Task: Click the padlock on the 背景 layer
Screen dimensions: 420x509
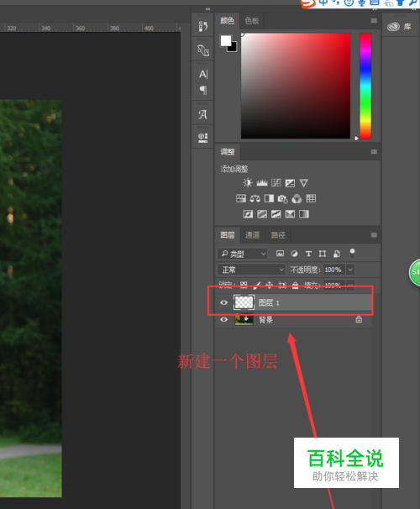Action: pos(359,319)
